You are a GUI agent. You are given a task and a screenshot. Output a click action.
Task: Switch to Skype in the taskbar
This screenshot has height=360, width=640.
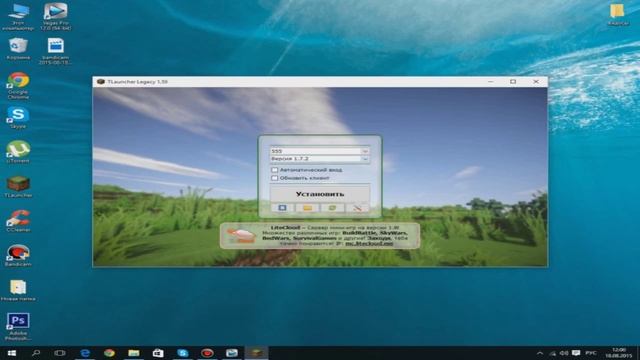182,353
